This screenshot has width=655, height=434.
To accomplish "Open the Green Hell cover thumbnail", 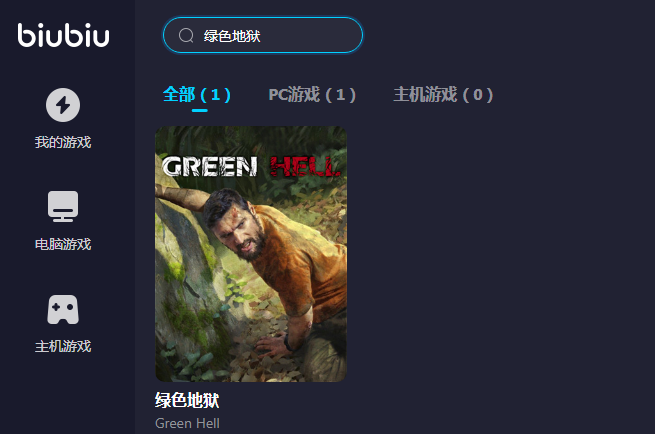I will point(251,254).
